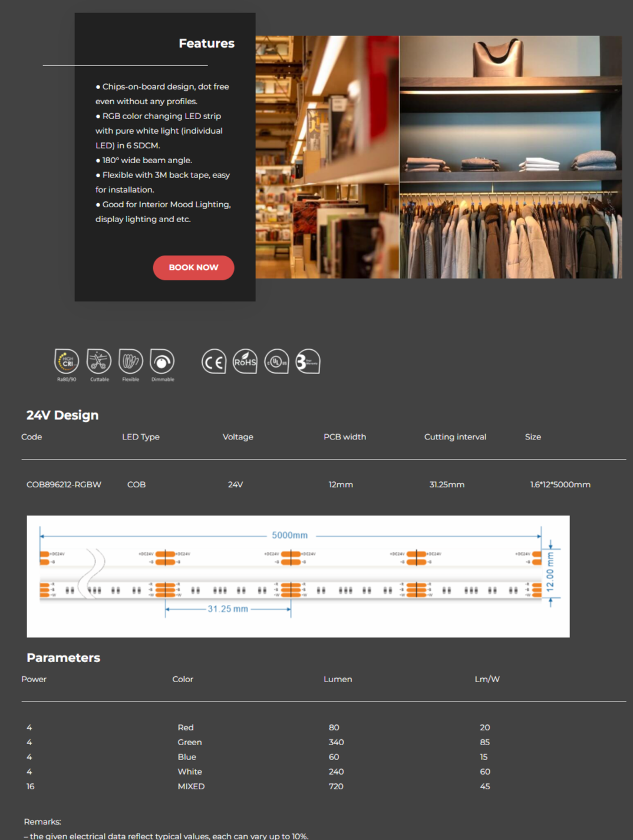This screenshot has height=840, width=633.
Task: Click the Features panel title
Action: coord(206,44)
